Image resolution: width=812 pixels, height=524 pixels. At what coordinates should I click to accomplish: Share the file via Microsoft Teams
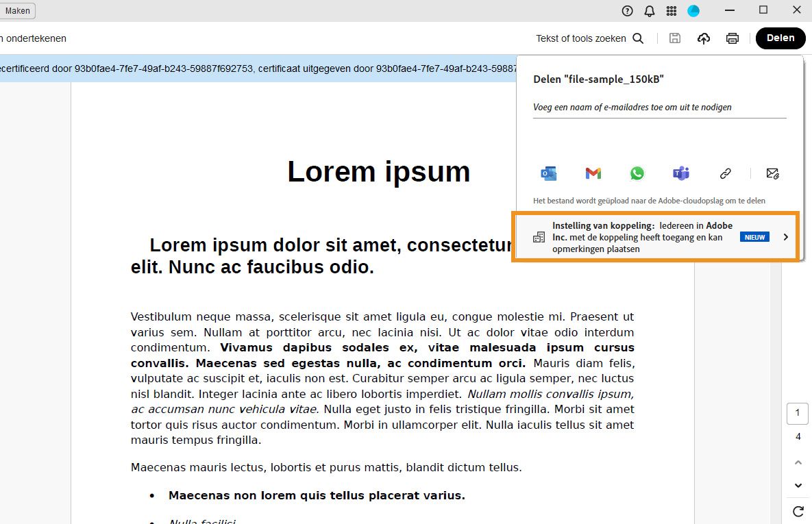point(680,173)
